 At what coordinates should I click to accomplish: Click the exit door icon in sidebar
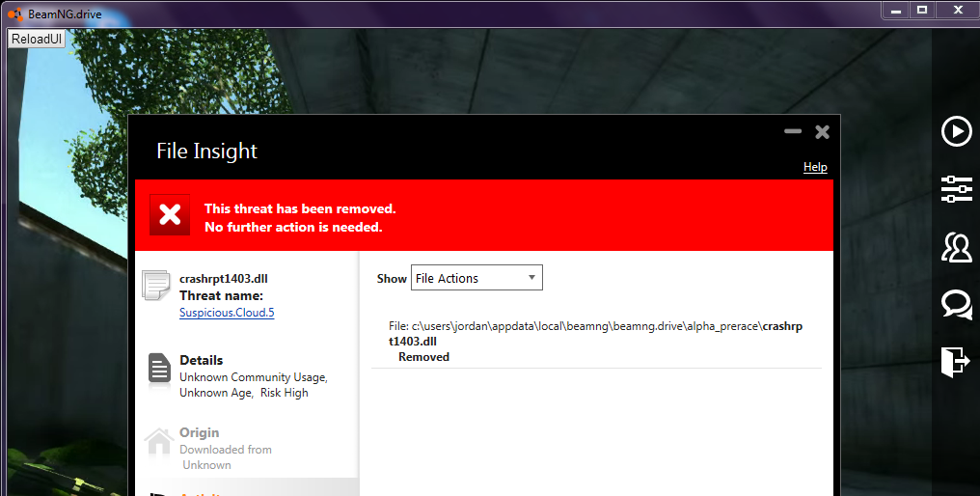(x=956, y=362)
